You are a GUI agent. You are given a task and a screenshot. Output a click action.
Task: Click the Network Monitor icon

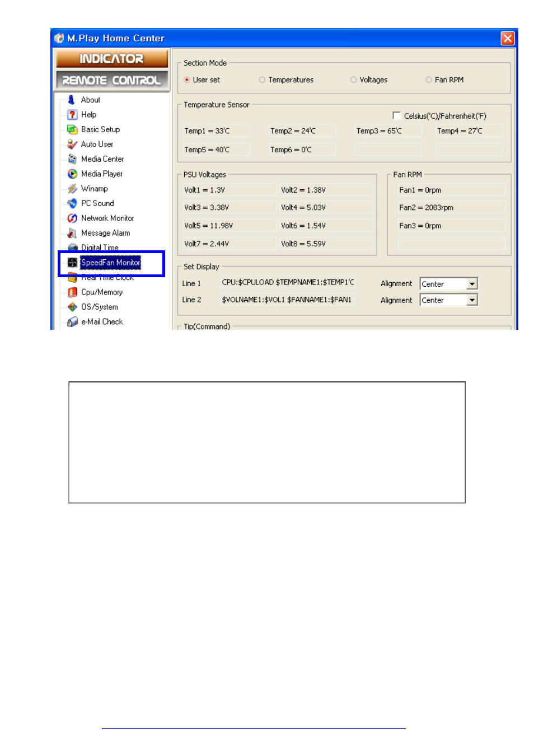(72, 218)
